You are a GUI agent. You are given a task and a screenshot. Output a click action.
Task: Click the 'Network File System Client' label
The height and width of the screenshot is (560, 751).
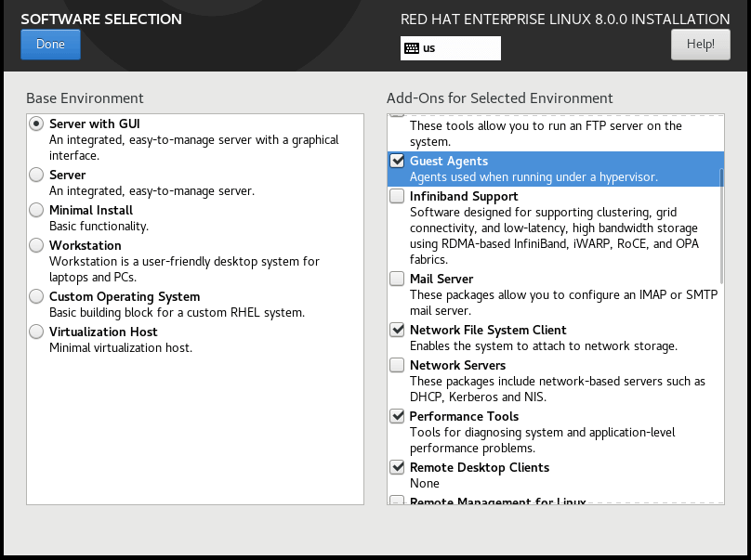pos(488,331)
